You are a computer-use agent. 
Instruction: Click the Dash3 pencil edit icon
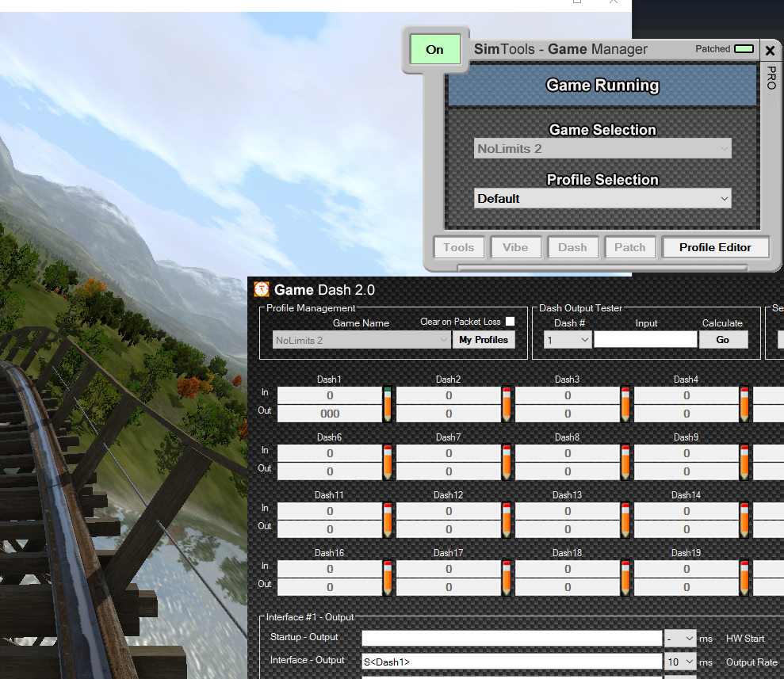click(x=625, y=404)
